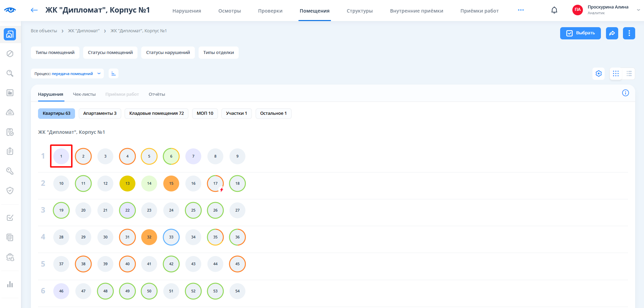644x308 pixels.
Task: Click the notifications bell icon
Action: tap(554, 10)
